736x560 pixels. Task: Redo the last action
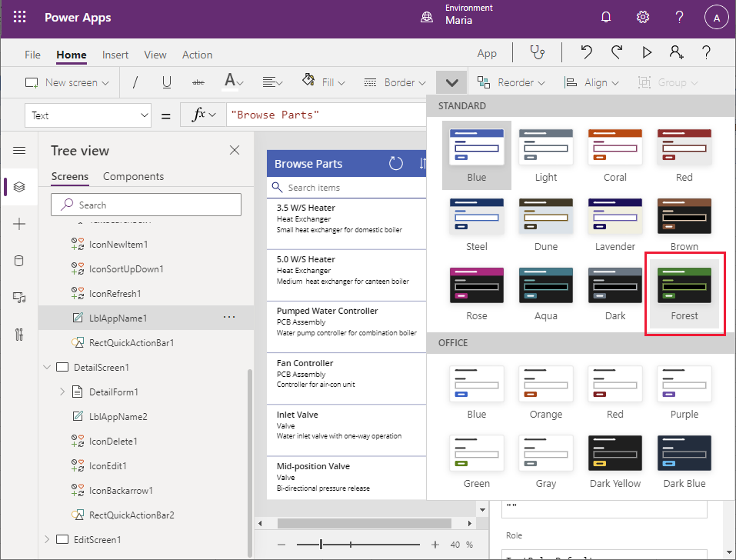pos(617,52)
